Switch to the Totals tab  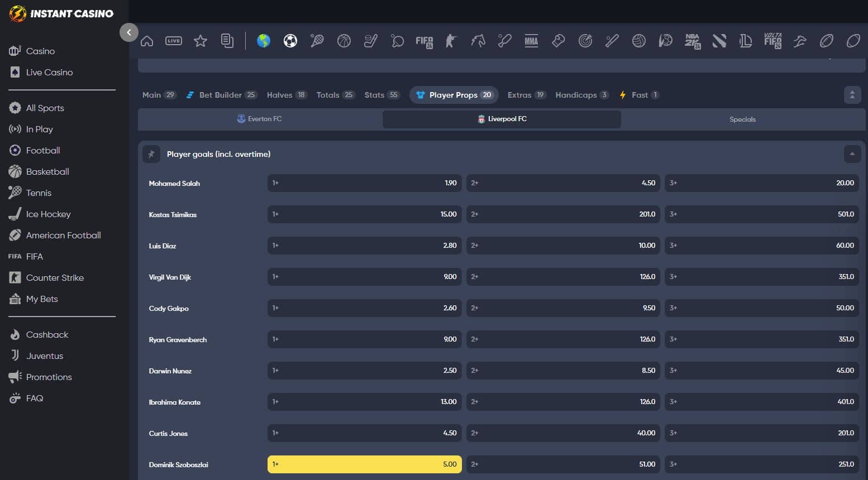coord(336,95)
